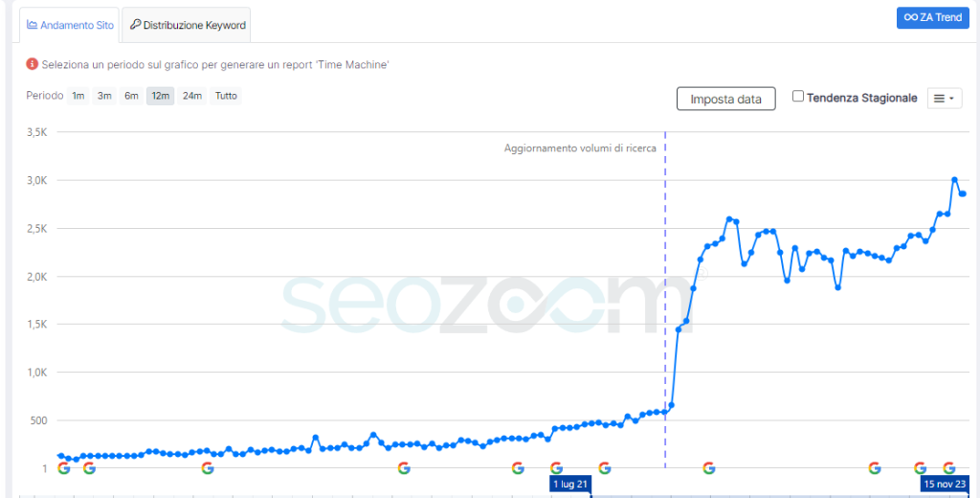The height and width of the screenshot is (498, 980).
Task: Open the hamburger chart options dropdown
Action: pyautogui.click(x=944, y=99)
